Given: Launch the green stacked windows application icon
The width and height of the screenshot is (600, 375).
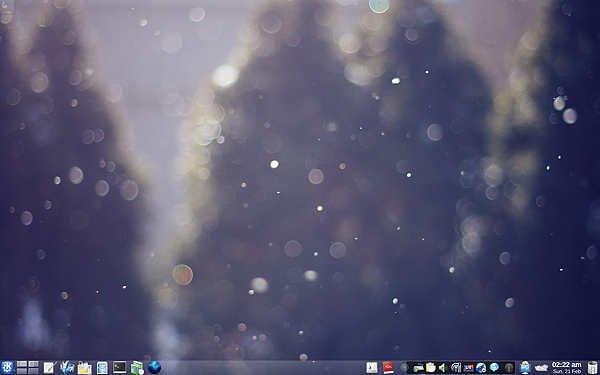Looking at the screenshot, I should (137, 368).
